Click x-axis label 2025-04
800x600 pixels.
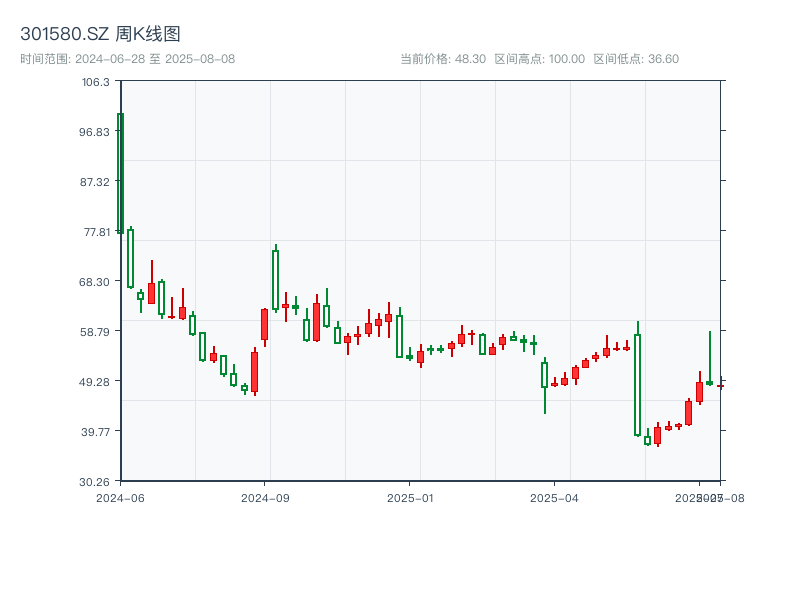point(554,498)
